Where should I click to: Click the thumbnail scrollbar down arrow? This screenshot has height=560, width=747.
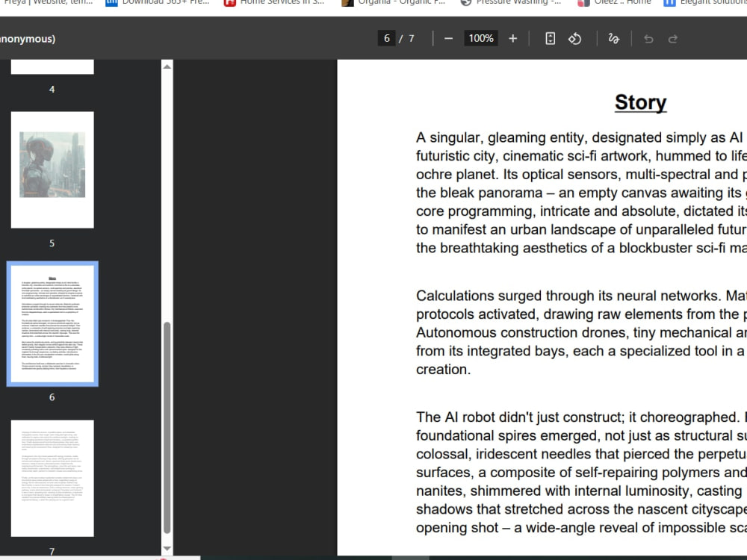pos(167,549)
